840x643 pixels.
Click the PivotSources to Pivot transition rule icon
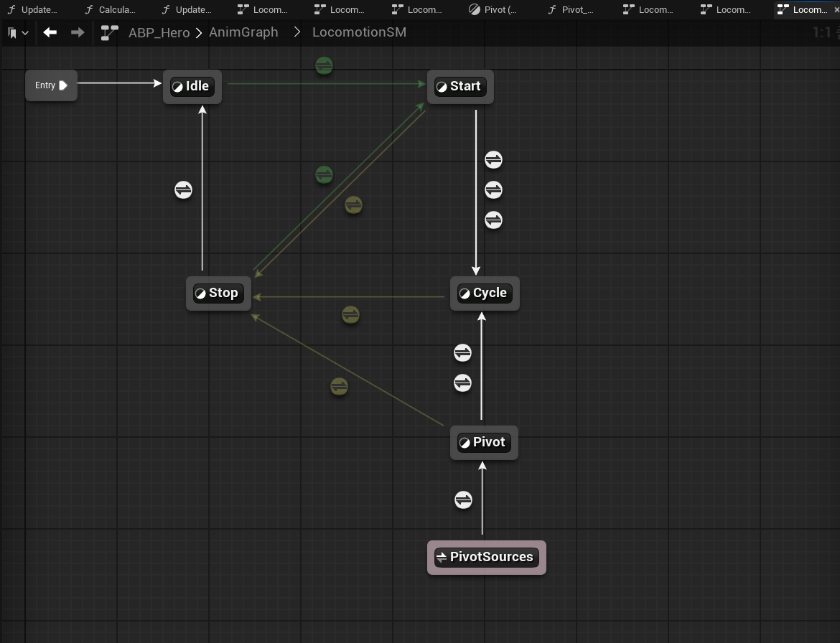click(x=463, y=500)
